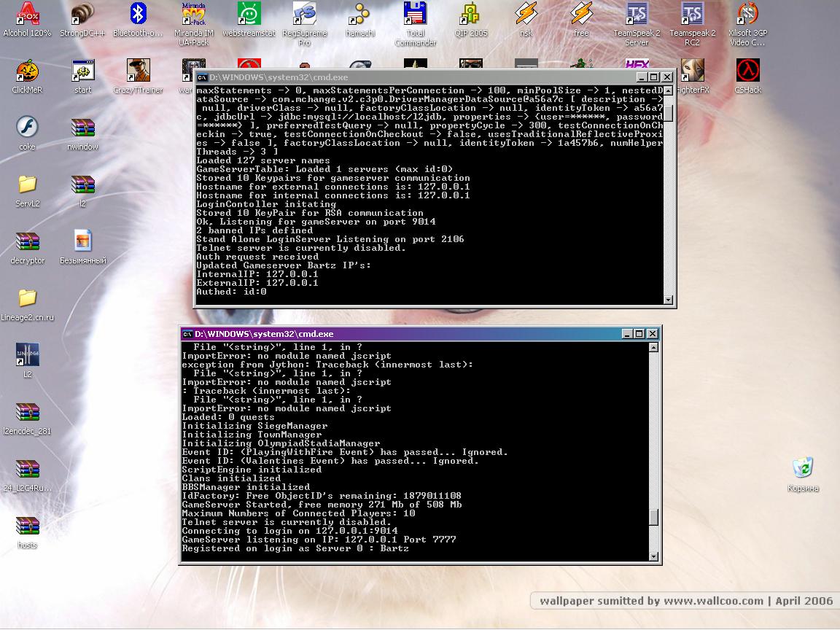The height and width of the screenshot is (630, 840).
Task: Select the Xilisoft 3GP Video Converter icon
Action: pyautogui.click(x=747, y=15)
